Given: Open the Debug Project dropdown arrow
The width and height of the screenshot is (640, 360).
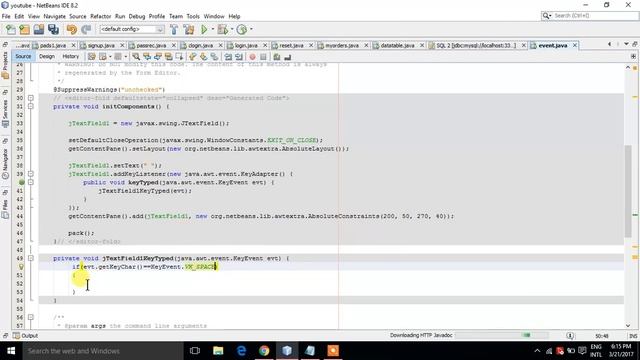Looking at the screenshot, I should [x=231, y=29].
